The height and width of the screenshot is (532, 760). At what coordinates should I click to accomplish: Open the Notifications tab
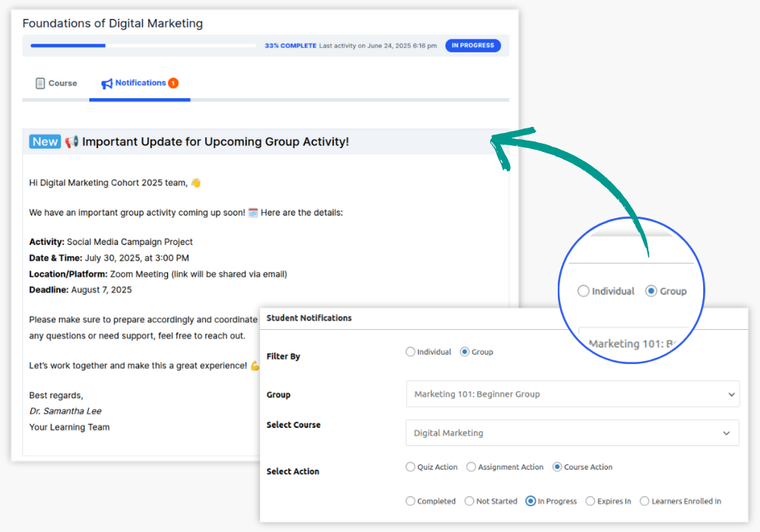(140, 83)
